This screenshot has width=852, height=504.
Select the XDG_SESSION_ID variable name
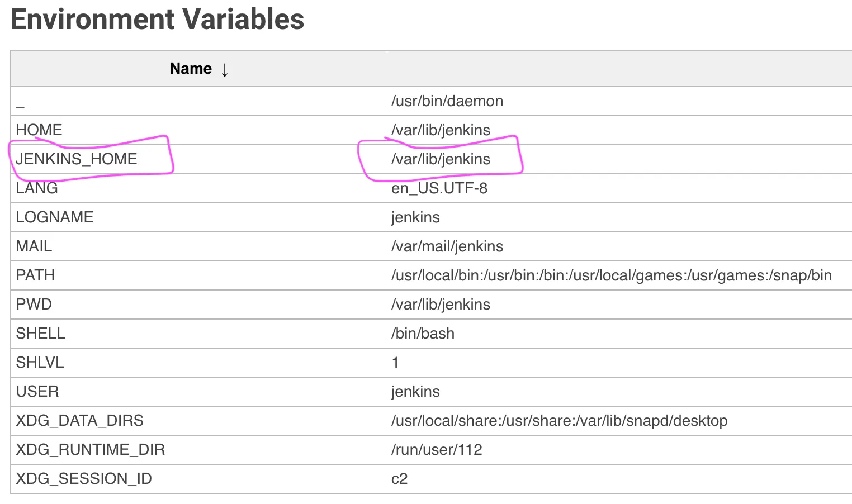pyautogui.click(x=84, y=479)
